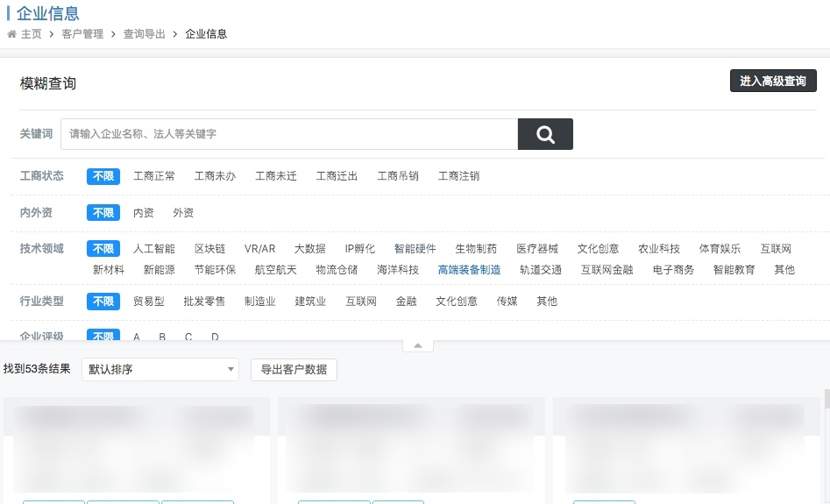The width and height of the screenshot is (830, 504).
Task: Navigate to 查询导出 breadcrumb
Action: [x=144, y=34]
